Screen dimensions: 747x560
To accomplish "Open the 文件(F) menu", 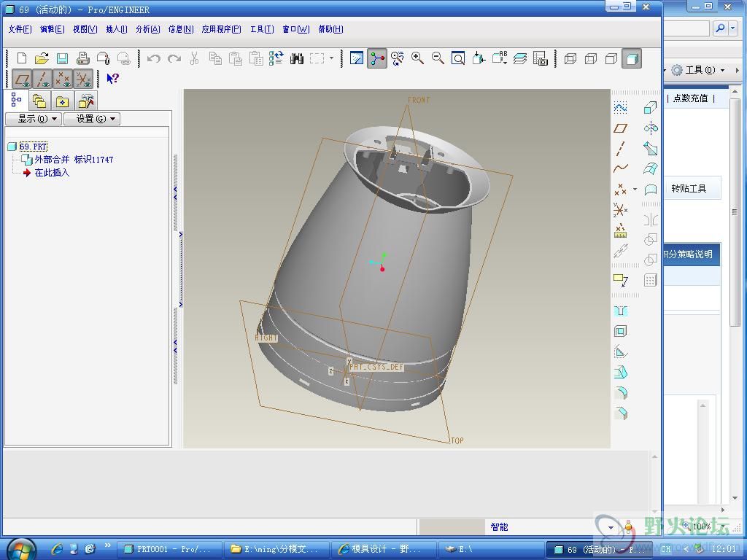I will 20,29.
